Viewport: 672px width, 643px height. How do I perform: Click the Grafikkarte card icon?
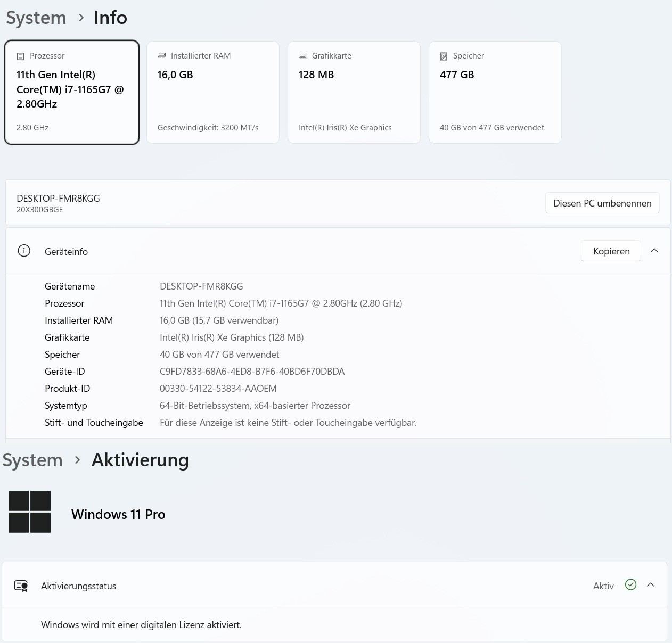(x=303, y=56)
